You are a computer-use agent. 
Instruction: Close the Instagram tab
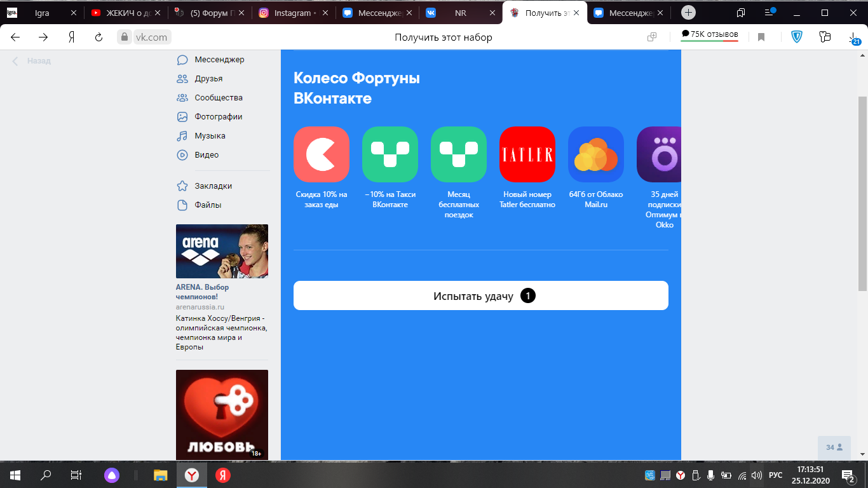pyautogui.click(x=325, y=13)
